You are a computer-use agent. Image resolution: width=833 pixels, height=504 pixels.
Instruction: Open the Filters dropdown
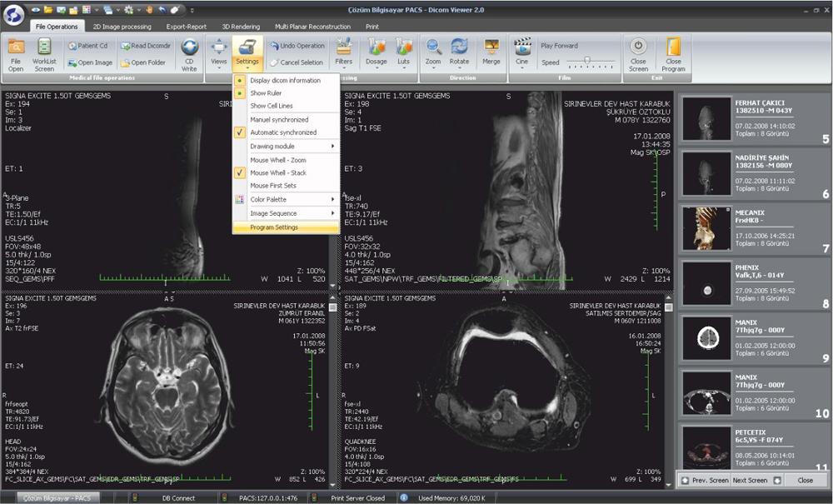click(x=344, y=54)
